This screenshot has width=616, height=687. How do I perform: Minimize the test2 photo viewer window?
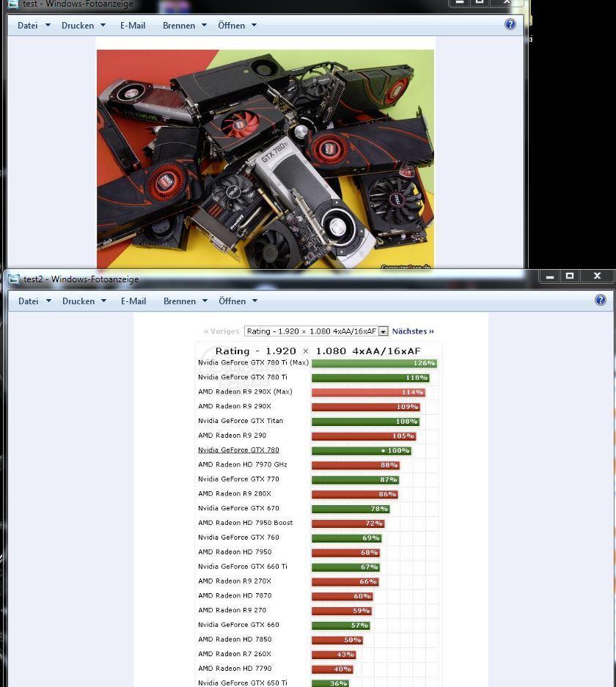point(550,276)
